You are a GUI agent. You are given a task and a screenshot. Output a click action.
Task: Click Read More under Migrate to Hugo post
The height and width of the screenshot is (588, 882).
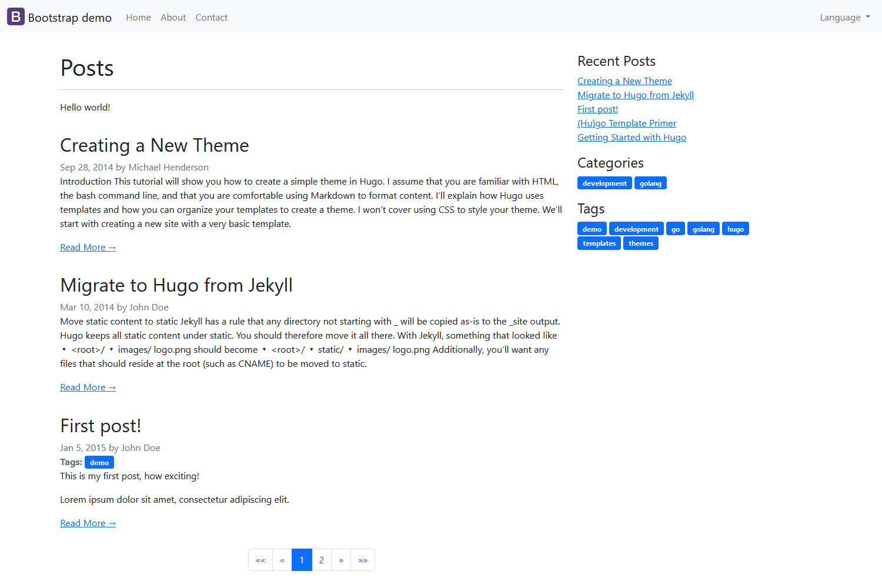click(88, 387)
